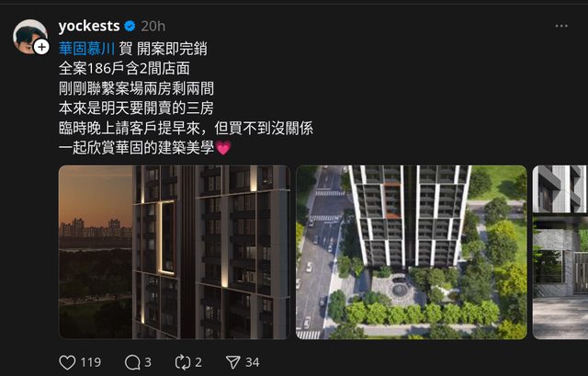
Task: Open the 20h timestamp of the post
Action: tap(153, 27)
